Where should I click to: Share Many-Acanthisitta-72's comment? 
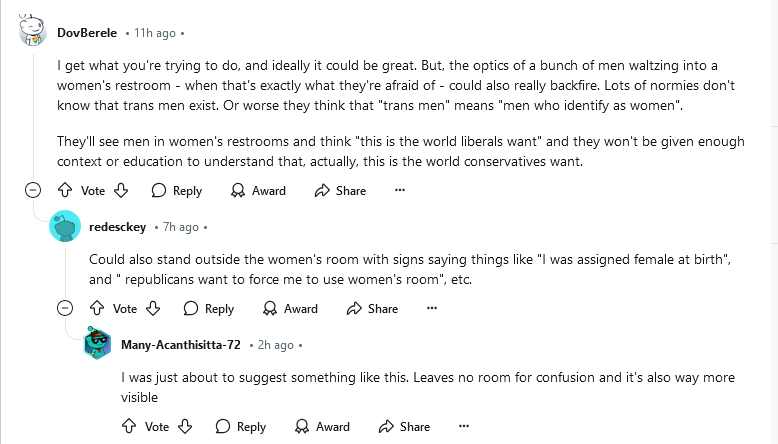[x=404, y=426]
